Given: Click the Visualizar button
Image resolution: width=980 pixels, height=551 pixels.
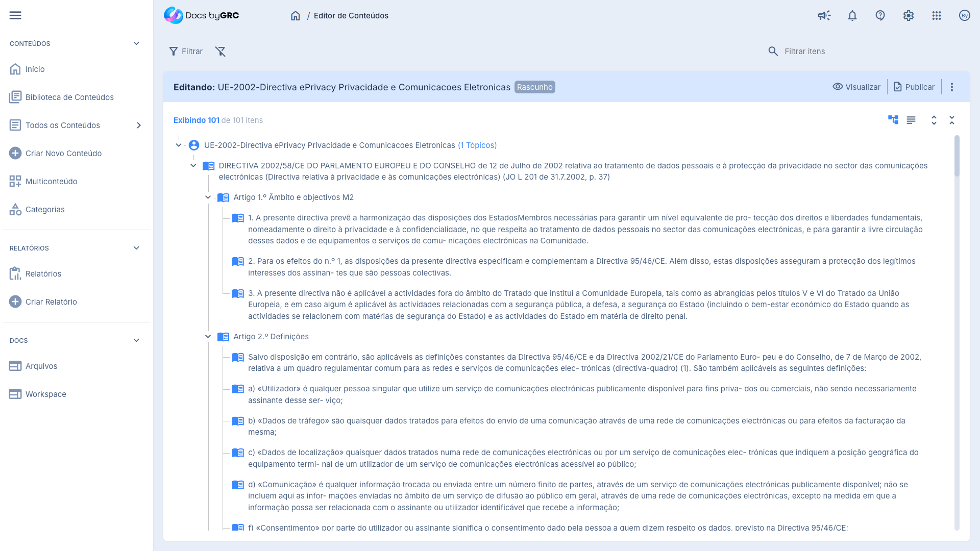Looking at the screenshot, I should coord(856,87).
